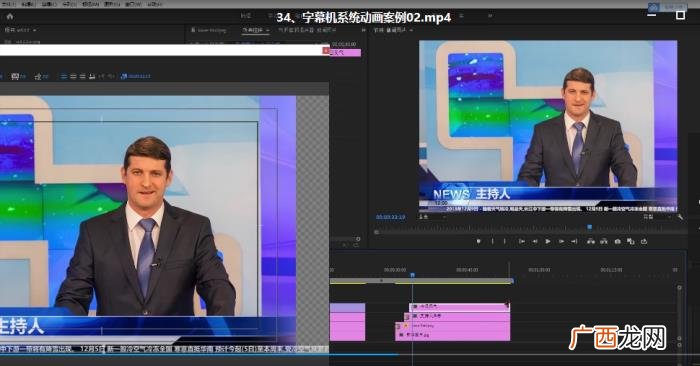The image size is (700, 366).
Task: Click the blue playhead on program monitor scrub bar
Action: tap(589, 227)
